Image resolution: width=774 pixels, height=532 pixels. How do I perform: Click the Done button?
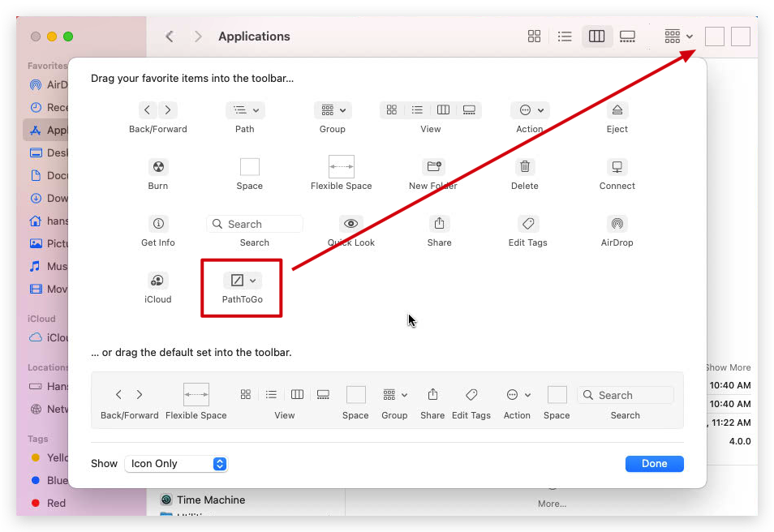coord(654,463)
